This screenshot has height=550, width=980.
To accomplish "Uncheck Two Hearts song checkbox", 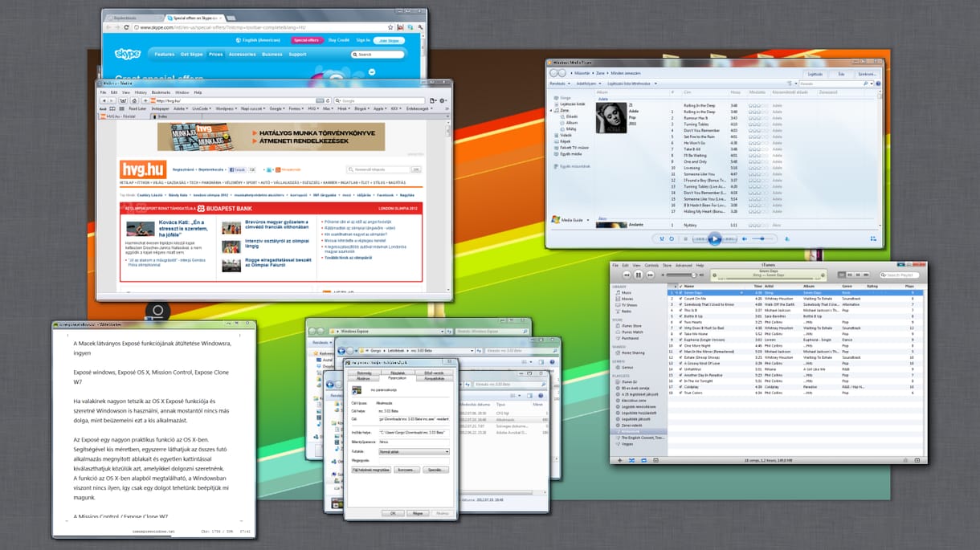I will click(680, 322).
